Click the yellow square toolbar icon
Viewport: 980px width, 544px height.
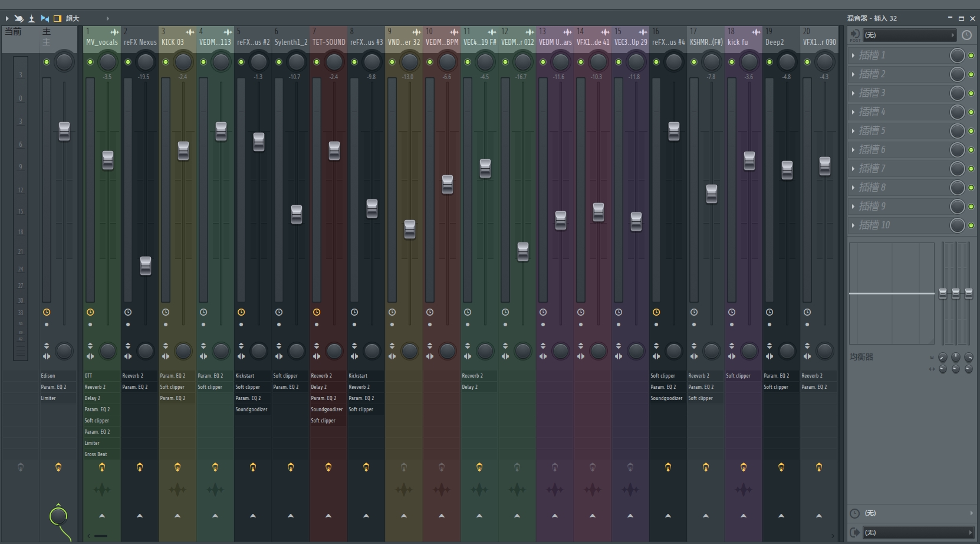point(57,18)
